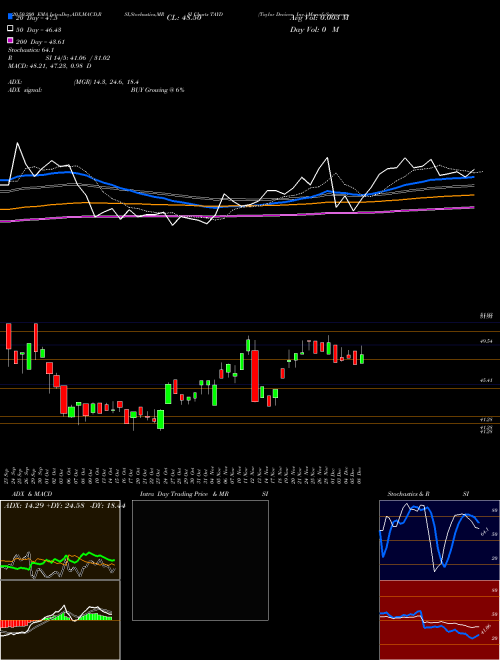Open the MACD histogram chart panel

pos(60,620)
